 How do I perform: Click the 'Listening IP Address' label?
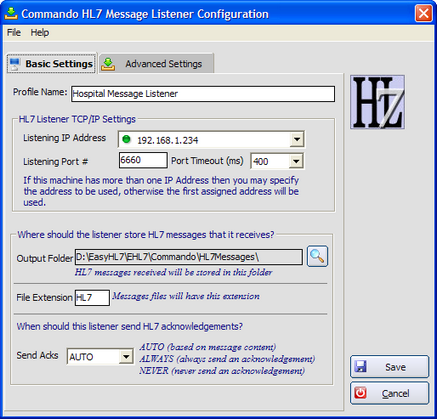tap(64, 138)
